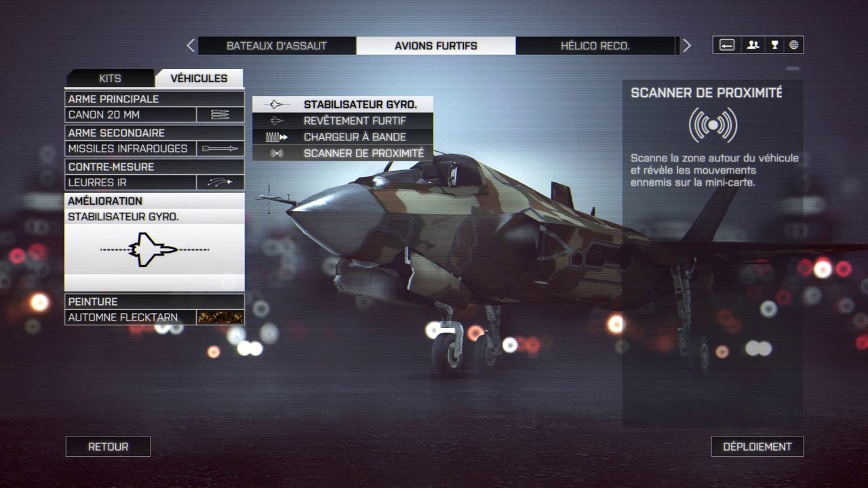Click the Retour button
Image resolution: width=868 pixels, height=488 pixels.
click(x=108, y=447)
